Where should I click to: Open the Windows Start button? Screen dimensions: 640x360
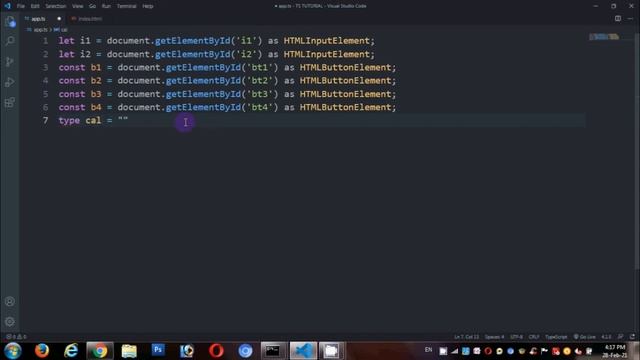13,351
